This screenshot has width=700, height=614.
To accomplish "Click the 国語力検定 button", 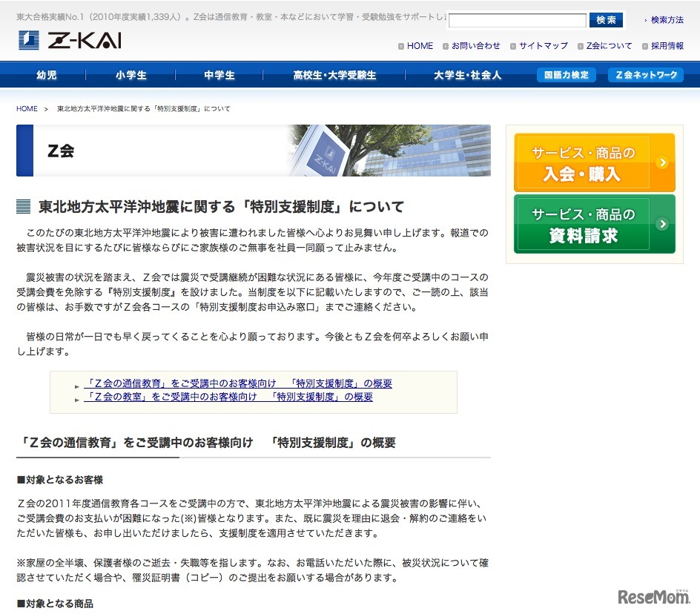I will (566, 75).
